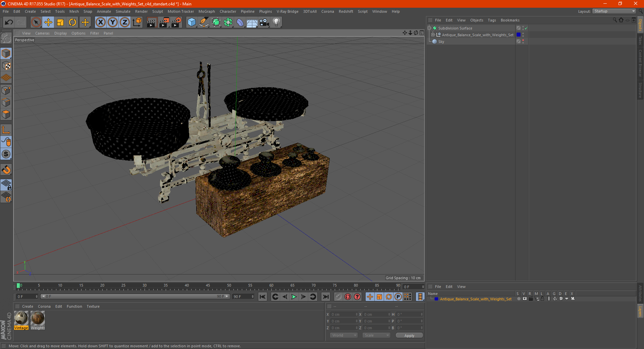Activate the Rotate tool
This screenshot has height=349, width=644.
click(72, 22)
